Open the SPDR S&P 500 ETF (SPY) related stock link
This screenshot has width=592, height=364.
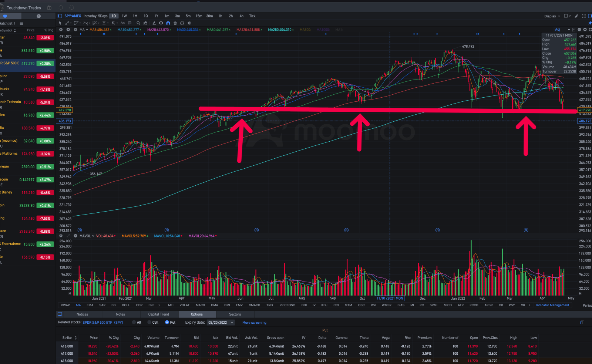(103, 323)
